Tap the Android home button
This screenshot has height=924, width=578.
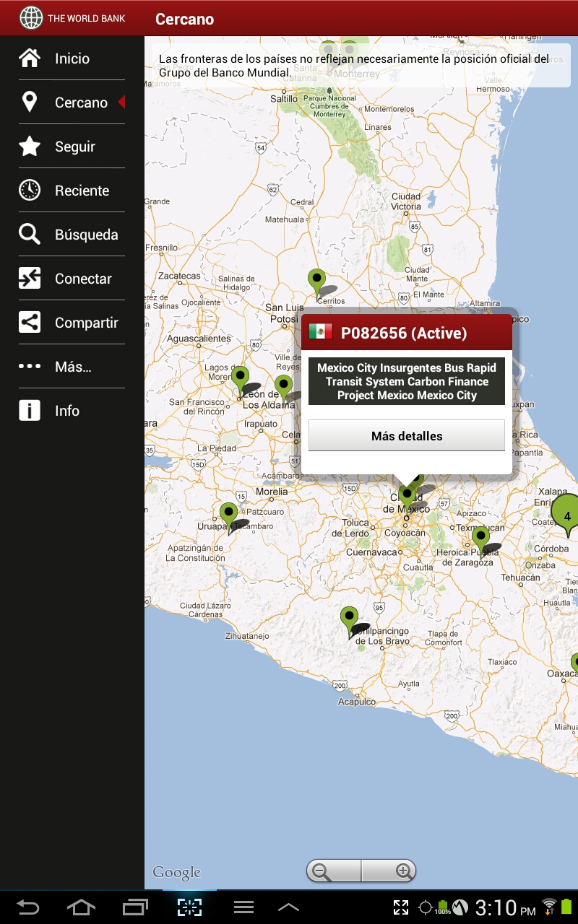[81, 907]
